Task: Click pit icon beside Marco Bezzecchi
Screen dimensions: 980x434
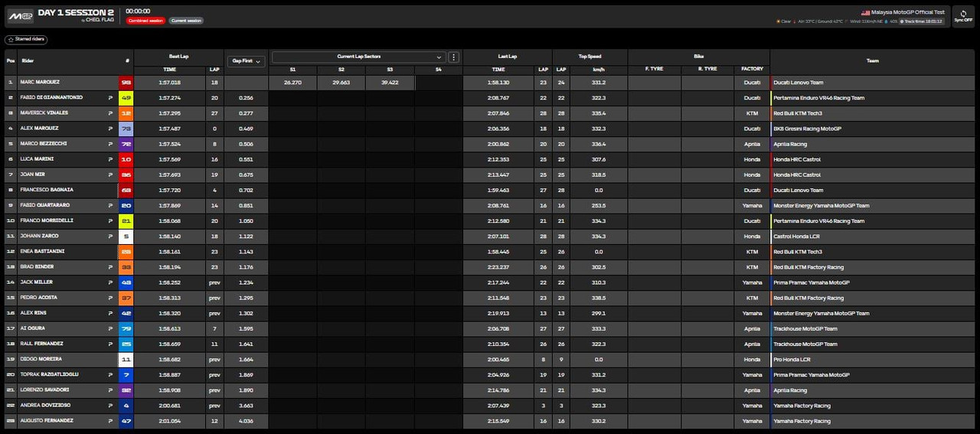Action: [111, 144]
